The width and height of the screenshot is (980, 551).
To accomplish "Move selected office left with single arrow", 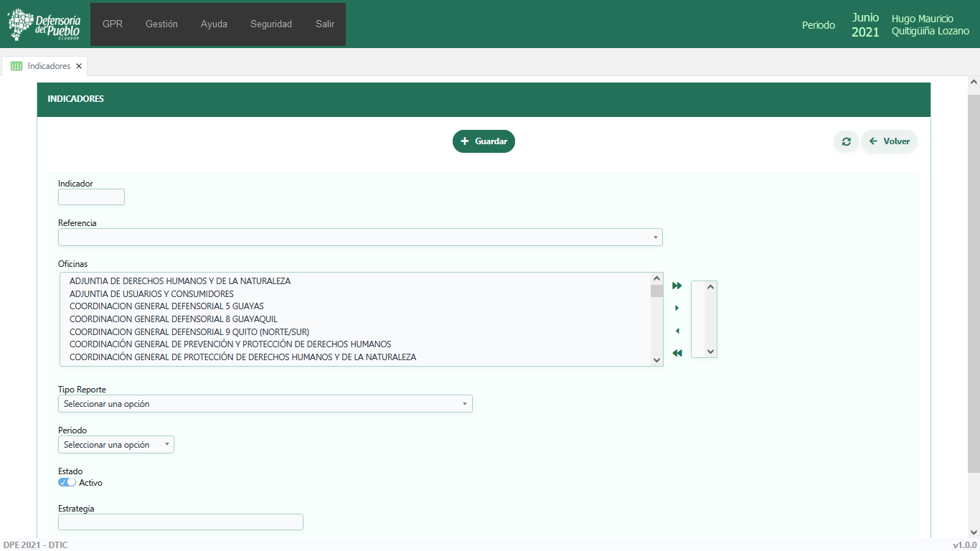I will (x=677, y=331).
